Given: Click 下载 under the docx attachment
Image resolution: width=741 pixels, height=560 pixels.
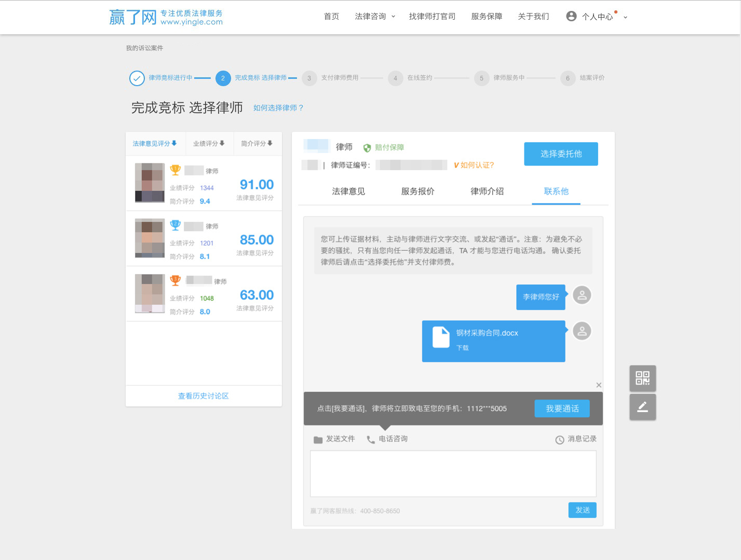Looking at the screenshot, I should (462, 348).
